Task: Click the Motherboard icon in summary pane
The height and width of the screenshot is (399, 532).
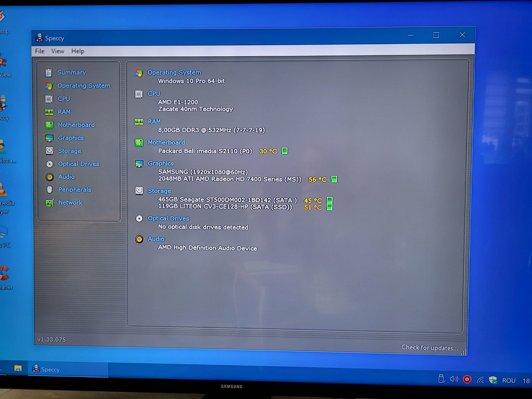Action: (x=139, y=143)
